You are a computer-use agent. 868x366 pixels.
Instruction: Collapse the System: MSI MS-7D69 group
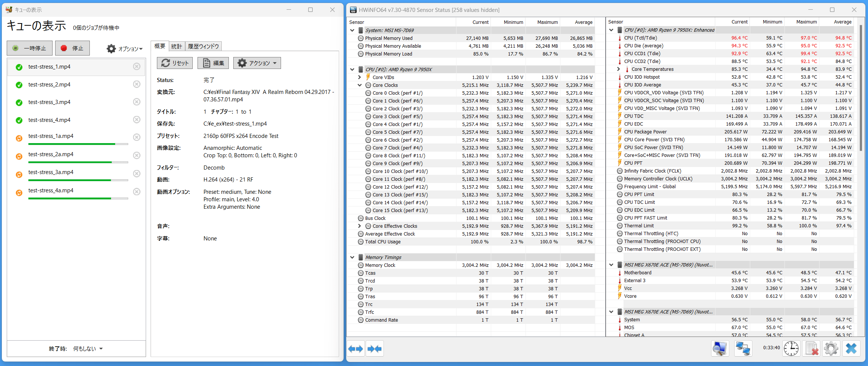click(x=352, y=30)
